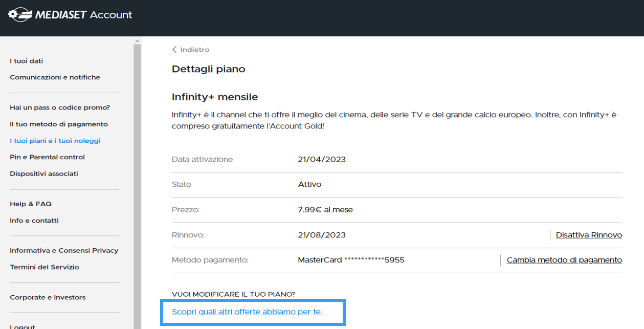
Task: Click Cambia metodo di pagamento
Action: pos(564,260)
